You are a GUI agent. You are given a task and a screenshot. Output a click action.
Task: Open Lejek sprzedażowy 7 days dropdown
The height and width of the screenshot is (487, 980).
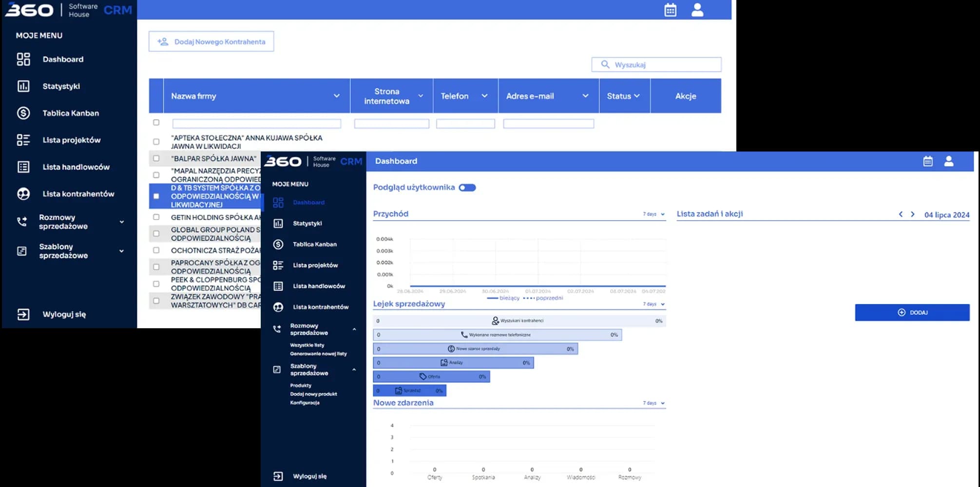pos(654,304)
